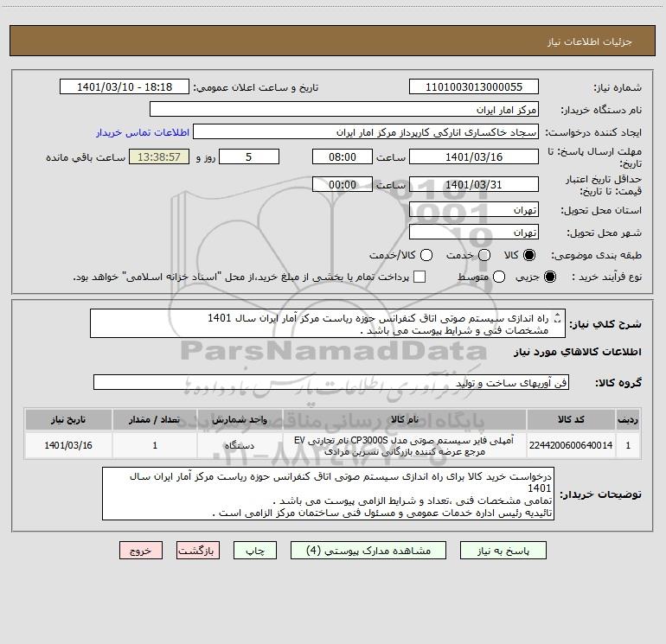Click the response deadline time 08:00 field
Viewport: 666px width, 644px height.
coord(343,156)
